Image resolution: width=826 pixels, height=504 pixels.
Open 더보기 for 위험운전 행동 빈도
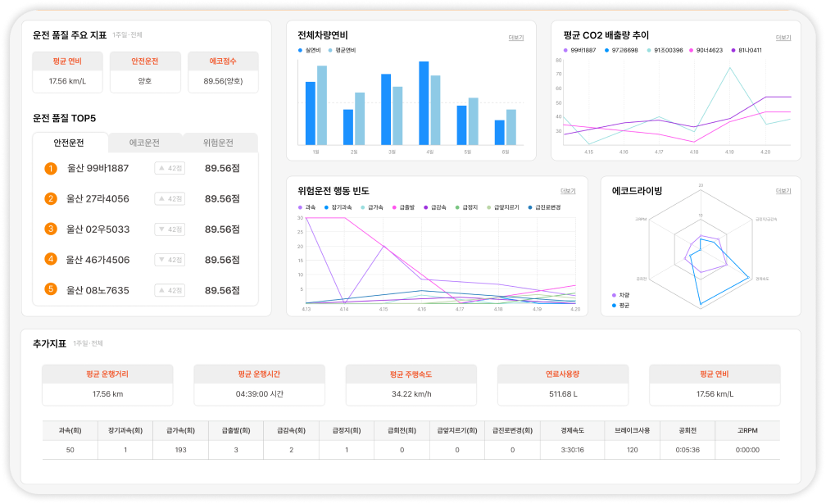tap(568, 191)
